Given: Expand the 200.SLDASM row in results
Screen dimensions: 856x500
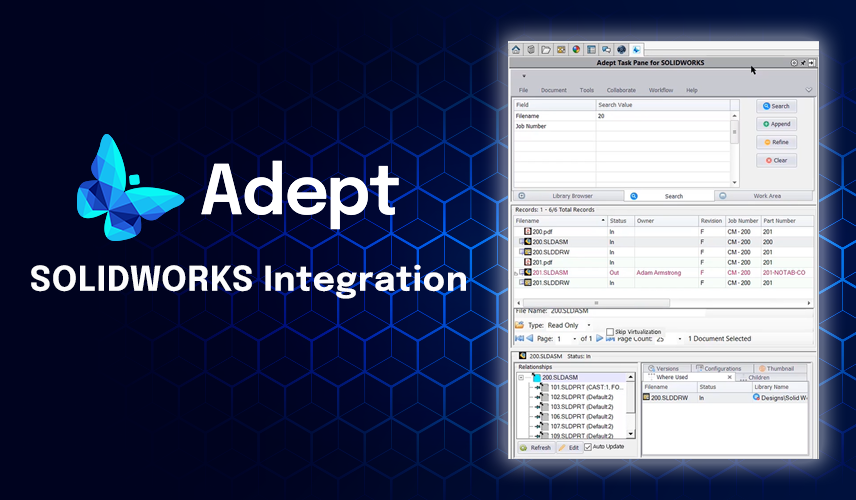Looking at the screenshot, I should pyautogui.click(x=521, y=242).
